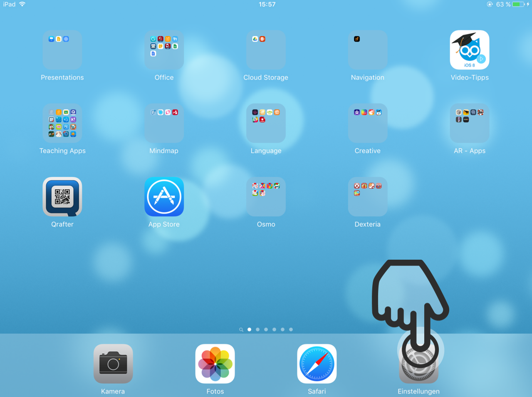This screenshot has width=532, height=397.
Task: Tap the Einstellungen label in dock
Action: [x=418, y=391]
